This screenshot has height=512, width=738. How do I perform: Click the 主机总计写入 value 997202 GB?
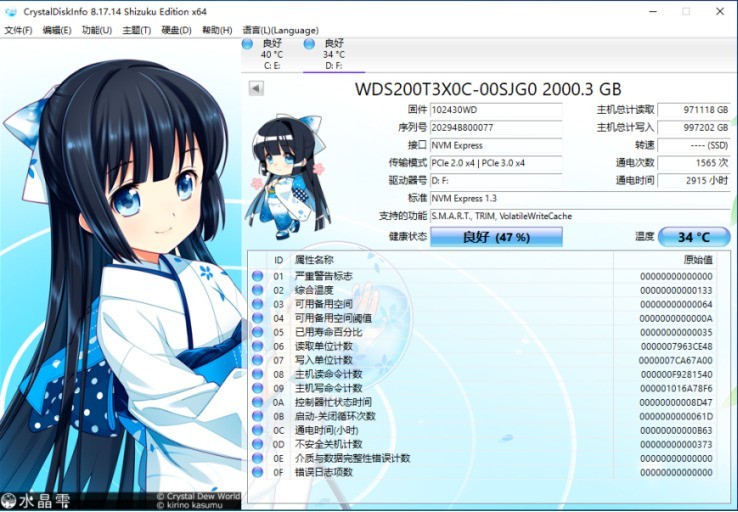[x=694, y=128]
